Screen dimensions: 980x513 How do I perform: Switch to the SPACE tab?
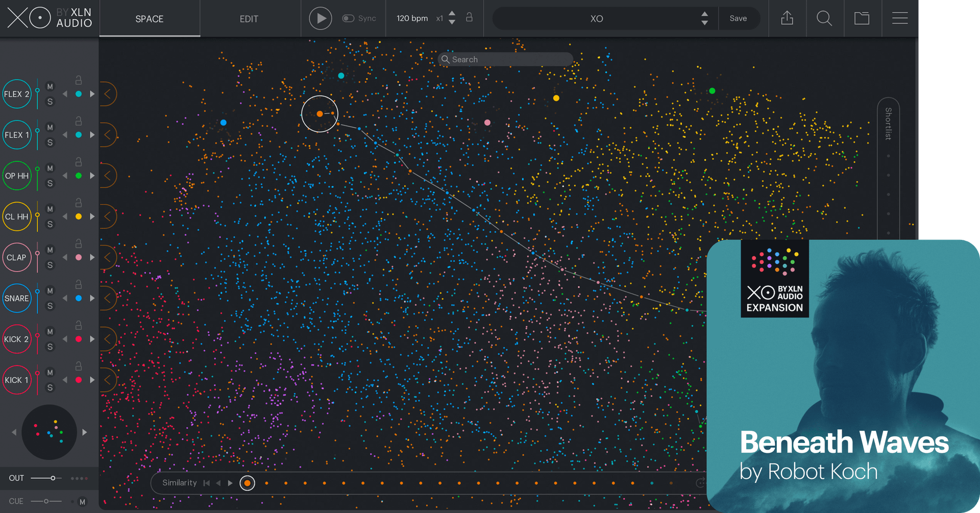pos(149,19)
